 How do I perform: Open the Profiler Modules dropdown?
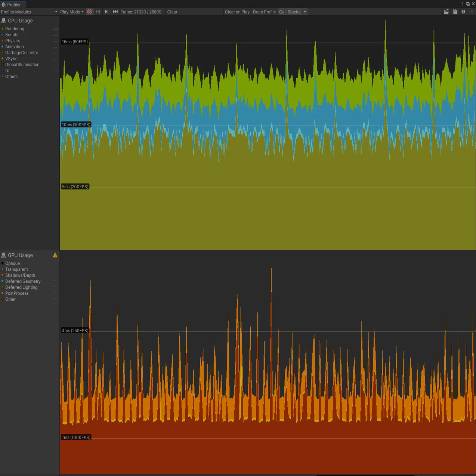point(29,12)
